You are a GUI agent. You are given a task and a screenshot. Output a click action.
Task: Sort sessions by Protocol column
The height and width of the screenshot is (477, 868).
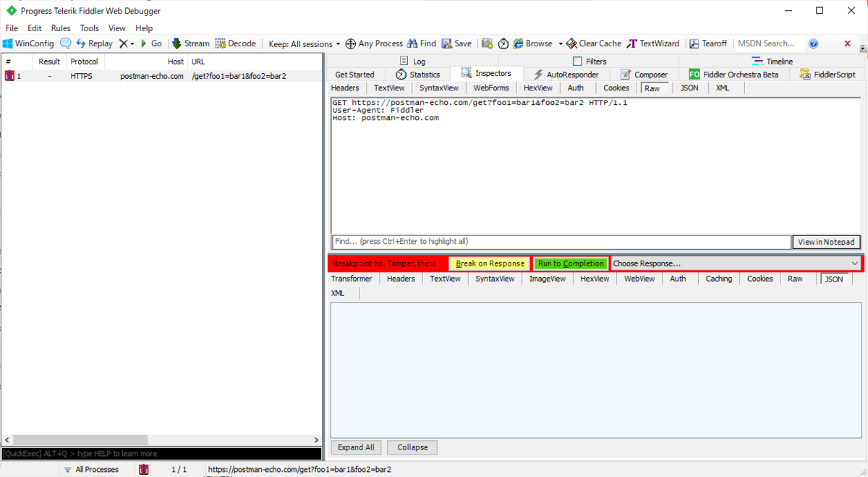[85, 62]
